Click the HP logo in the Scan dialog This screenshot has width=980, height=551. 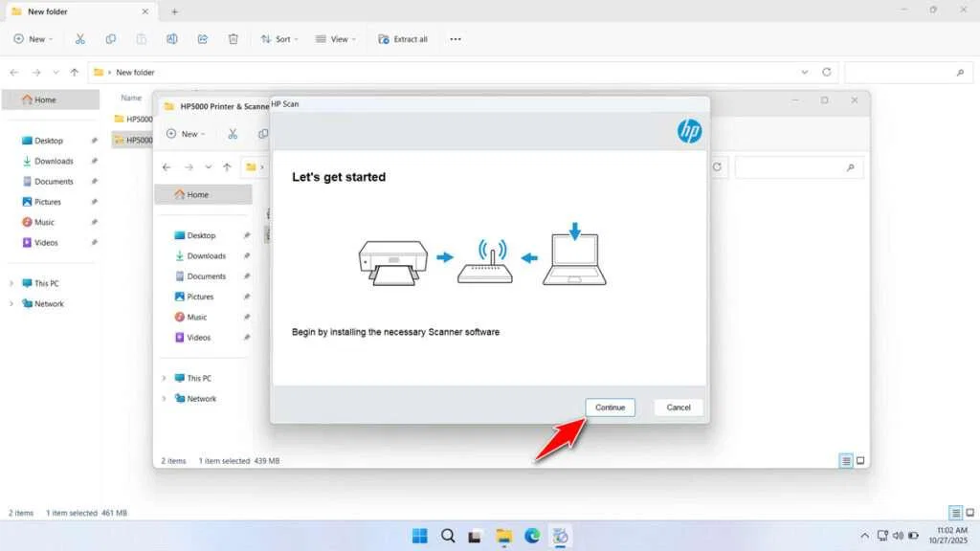[688, 131]
